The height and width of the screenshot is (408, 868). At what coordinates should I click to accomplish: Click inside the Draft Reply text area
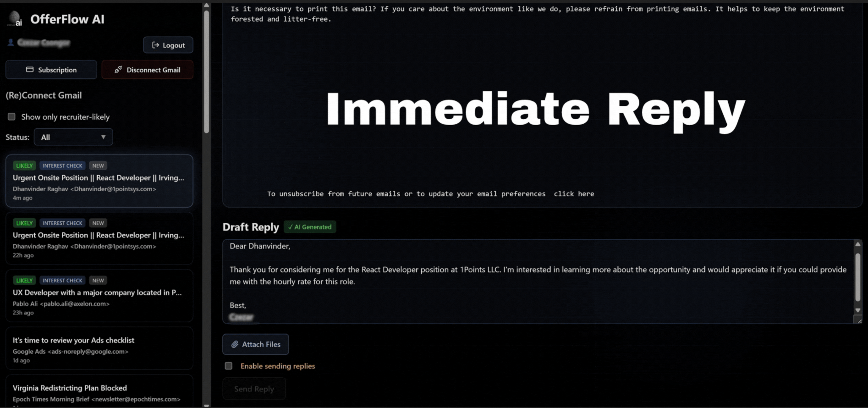tap(505, 293)
